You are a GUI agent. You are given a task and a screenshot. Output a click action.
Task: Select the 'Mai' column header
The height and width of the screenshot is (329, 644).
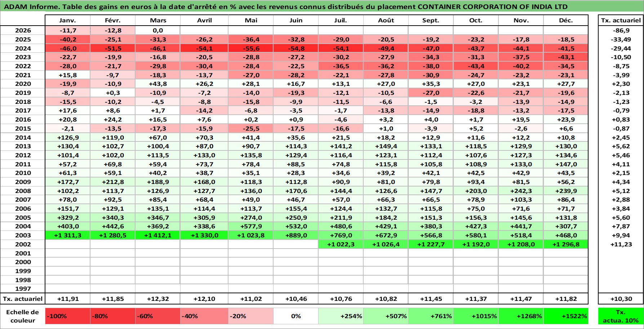[250, 20]
